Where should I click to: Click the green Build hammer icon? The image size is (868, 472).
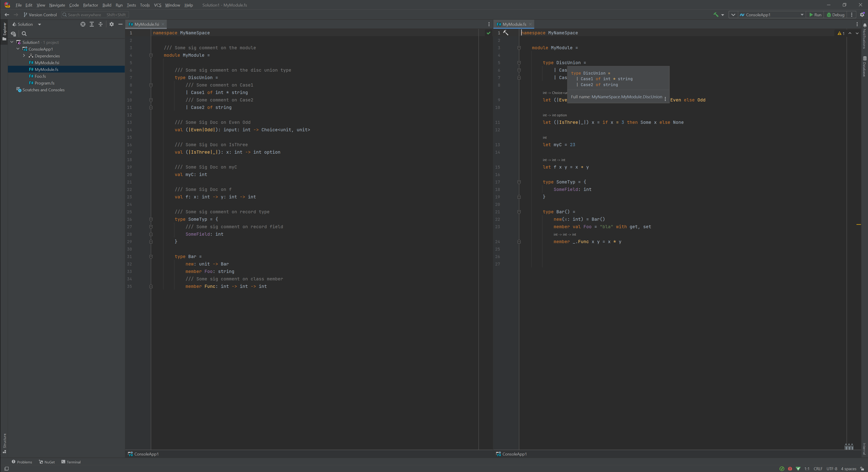[x=716, y=14]
